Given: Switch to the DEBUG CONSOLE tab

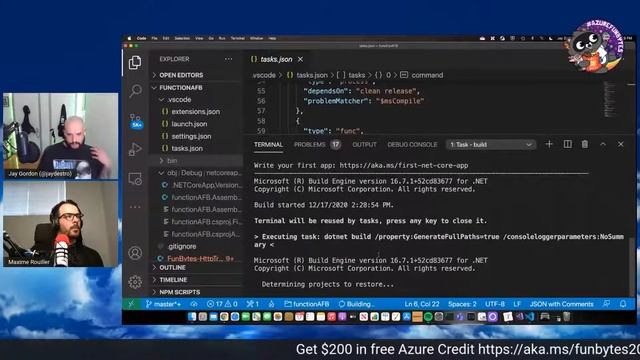Looking at the screenshot, I should pyautogui.click(x=412, y=144).
